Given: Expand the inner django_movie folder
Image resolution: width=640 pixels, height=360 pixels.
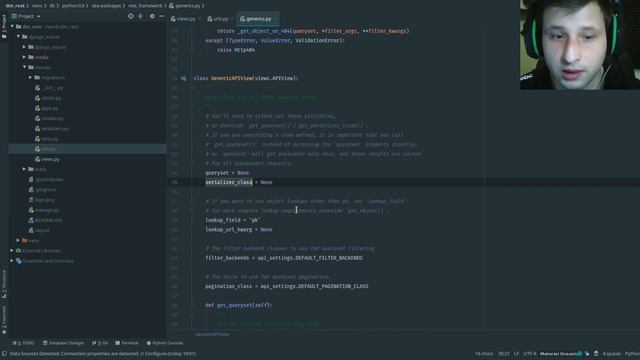Looking at the screenshot, I should click(x=24, y=47).
